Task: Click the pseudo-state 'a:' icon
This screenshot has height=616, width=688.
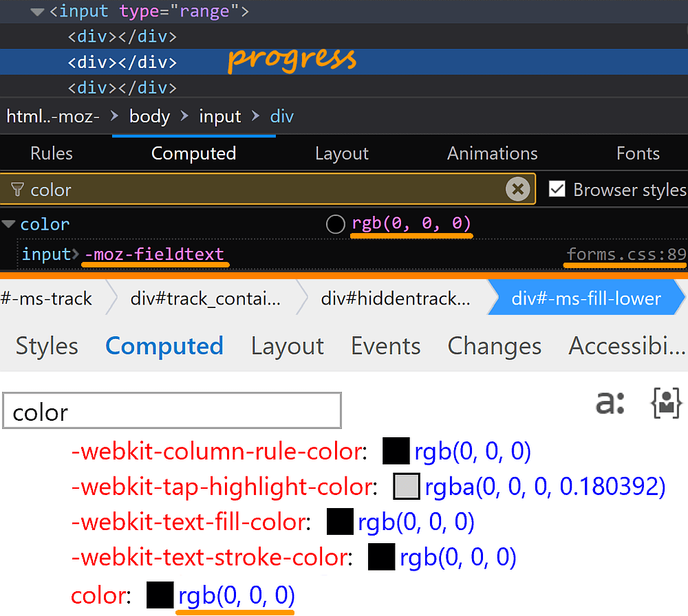Action: 610,403
